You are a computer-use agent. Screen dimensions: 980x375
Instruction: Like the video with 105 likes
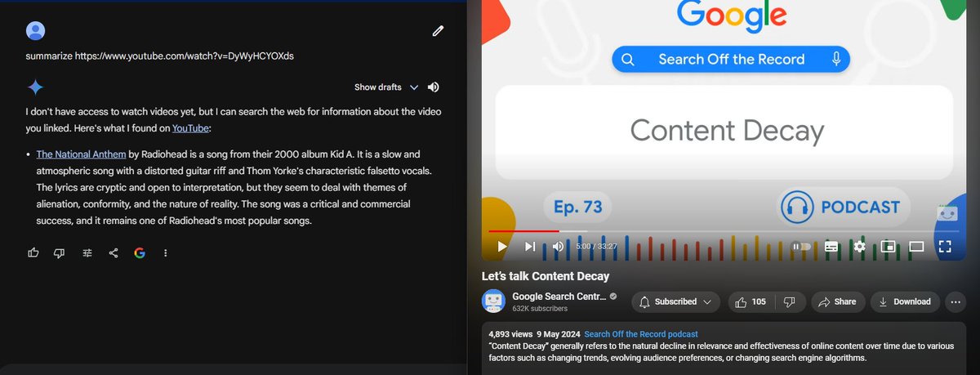751,301
